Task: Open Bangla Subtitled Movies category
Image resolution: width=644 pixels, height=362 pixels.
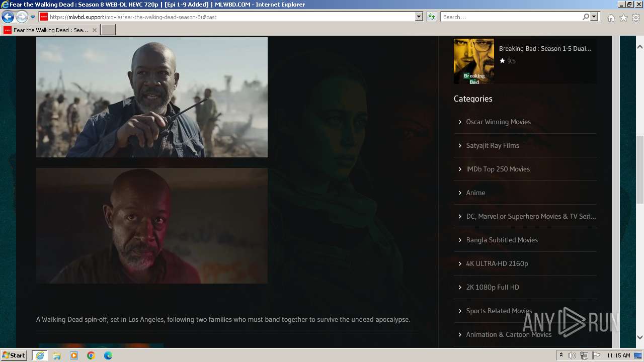Action: (502, 240)
